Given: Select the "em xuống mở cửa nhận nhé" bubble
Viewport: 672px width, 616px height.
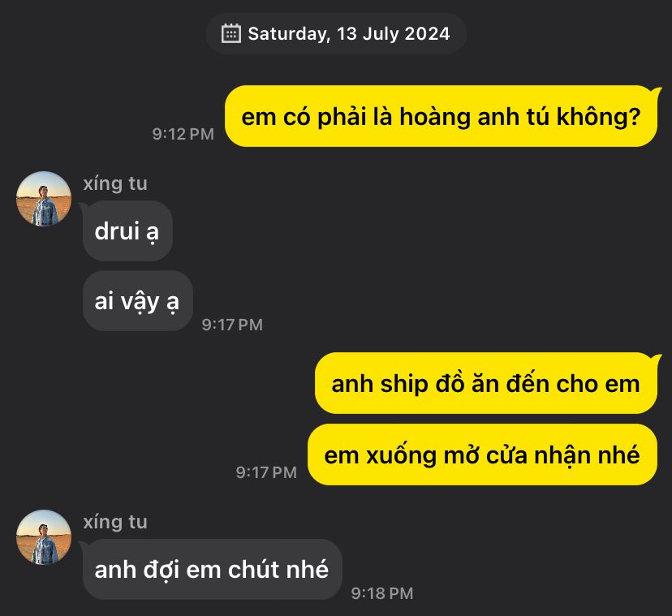Looking at the screenshot, I should click(482, 454).
